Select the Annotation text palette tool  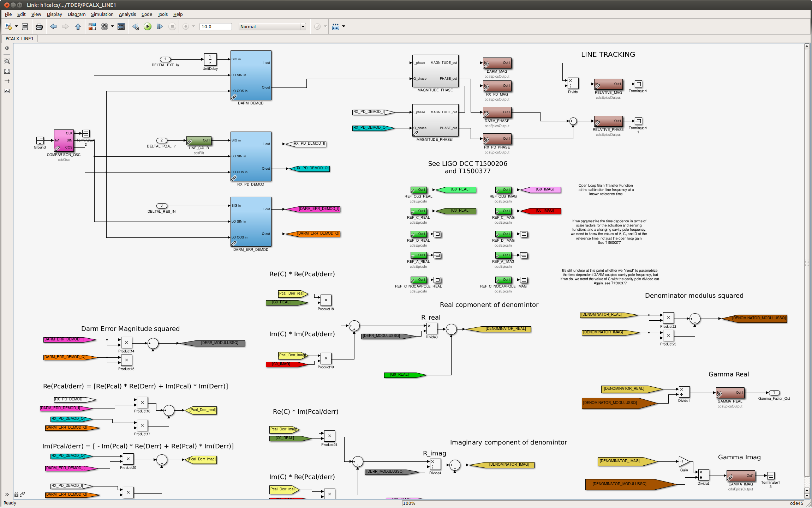pos(7,91)
